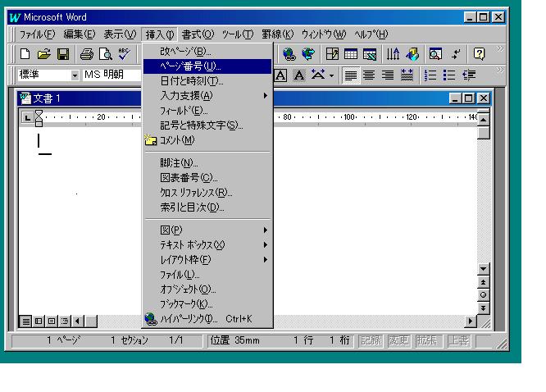Screen dimensions: 546x392
Task: Open the Document Map icon
Action: tap(435, 54)
